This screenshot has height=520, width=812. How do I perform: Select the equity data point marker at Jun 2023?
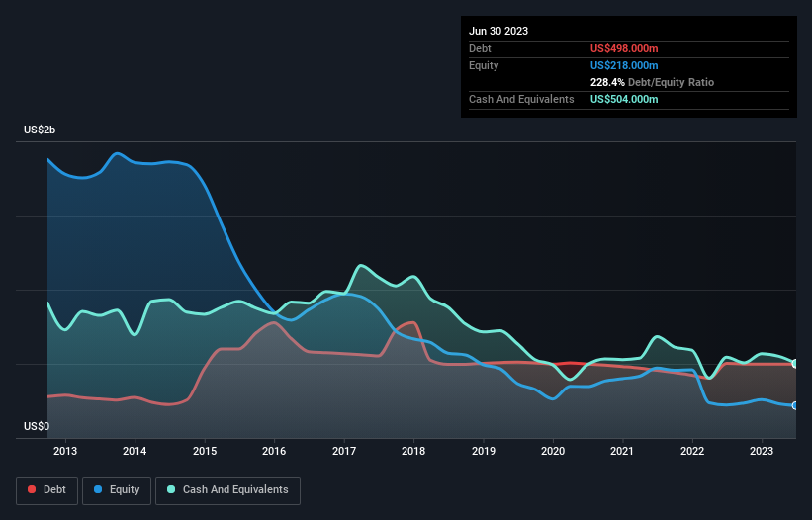pos(795,405)
